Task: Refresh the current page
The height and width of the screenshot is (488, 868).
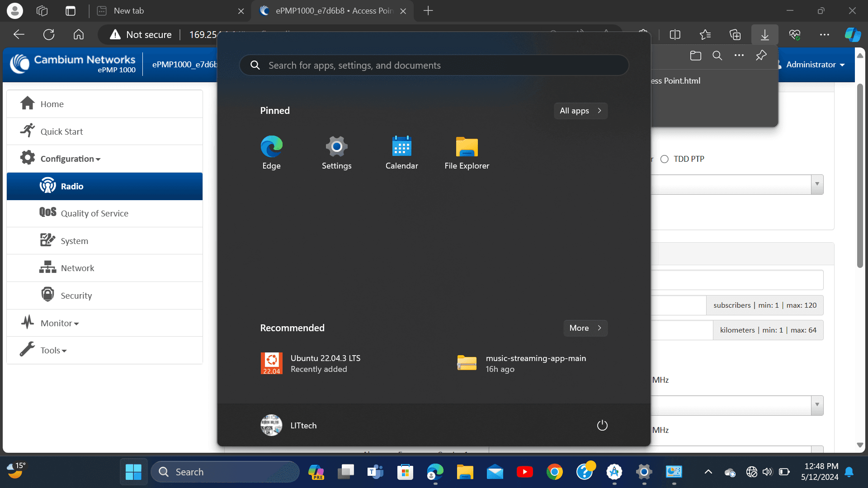Action: [49, 35]
